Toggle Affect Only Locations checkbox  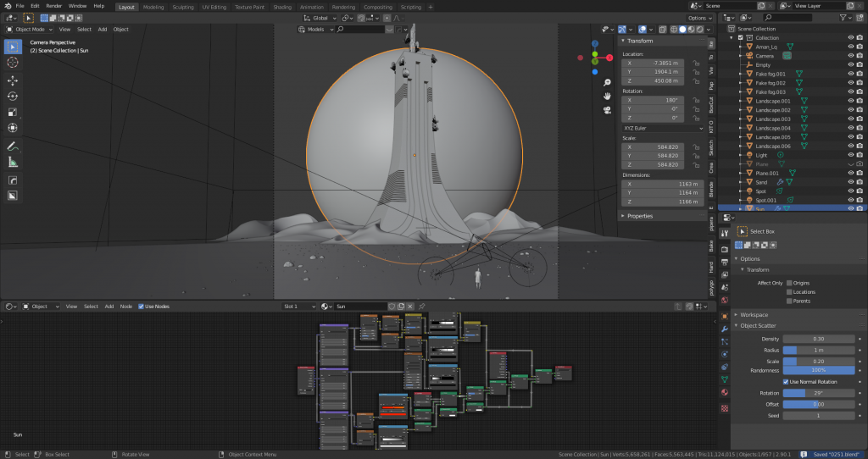pyautogui.click(x=789, y=292)
